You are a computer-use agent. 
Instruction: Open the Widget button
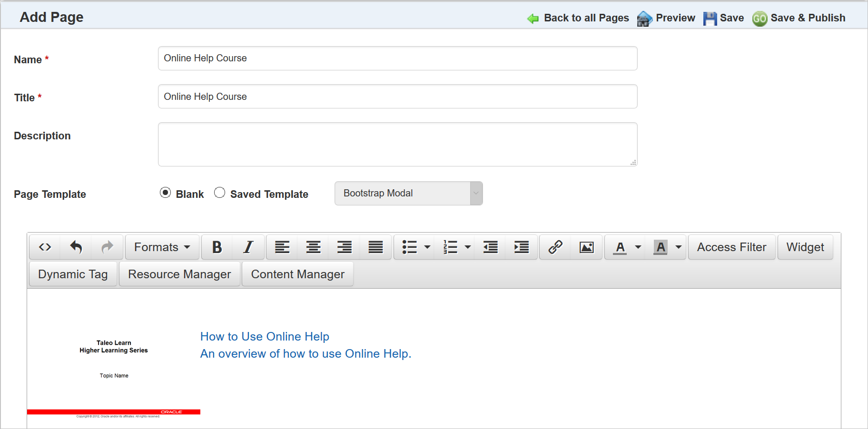coord(805,247)
